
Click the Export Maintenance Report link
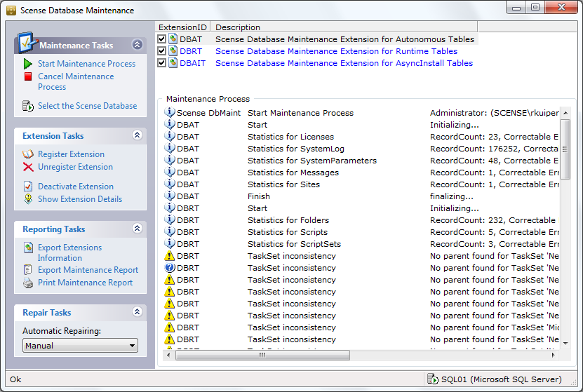[x=88, y=270]
